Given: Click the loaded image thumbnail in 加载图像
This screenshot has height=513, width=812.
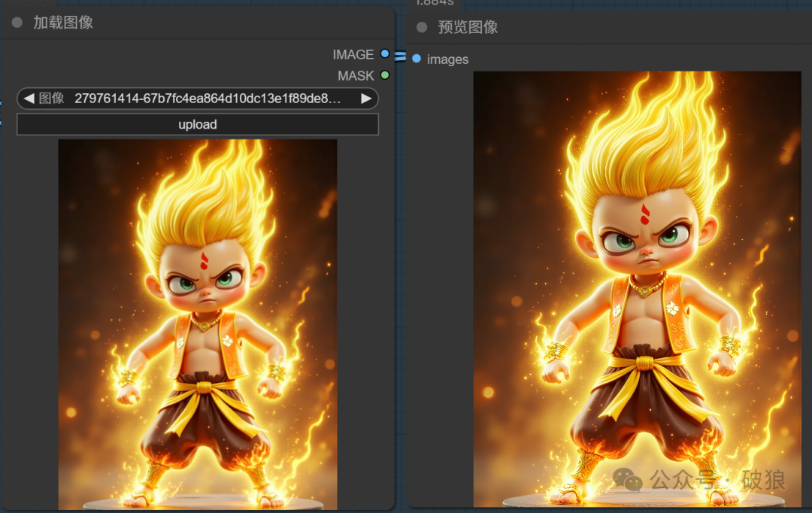Looking at the screenshot, I should [x=197, y=324].
